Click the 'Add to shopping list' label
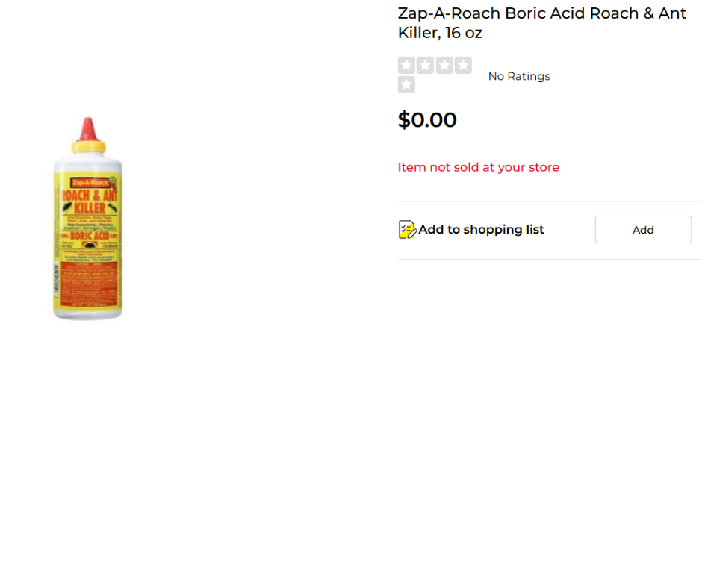The height and width of the screenshot is (588, 702). pyautogui.click(x=481, y=230)
